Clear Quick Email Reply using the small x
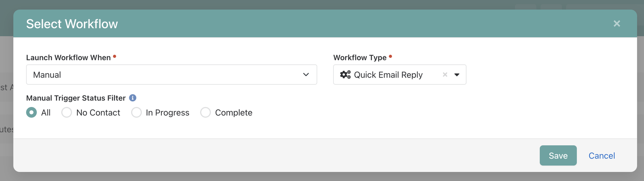This screenshot has height=181, width=644. [x=445, y=74]
